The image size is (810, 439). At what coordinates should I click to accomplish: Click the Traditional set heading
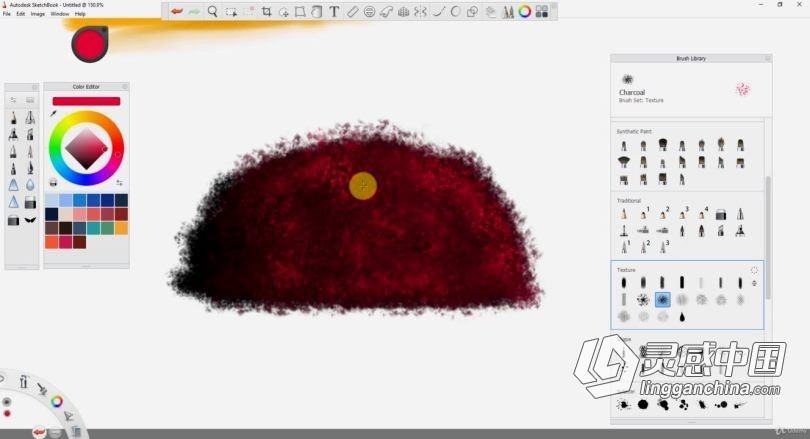(629, 200)
